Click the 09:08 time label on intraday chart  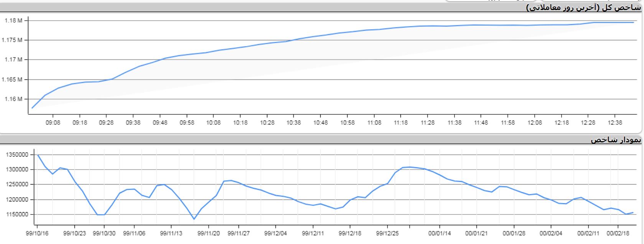(53, 123)
